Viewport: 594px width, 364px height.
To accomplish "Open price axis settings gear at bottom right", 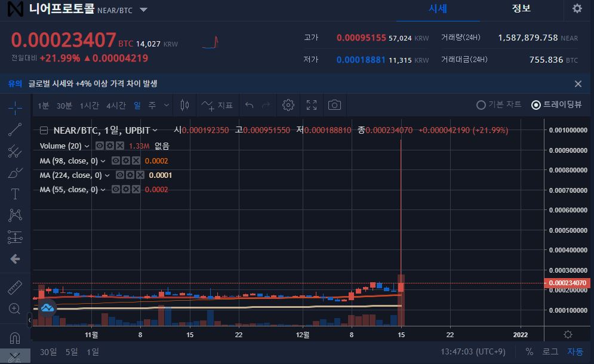I will [x=568, y=334].
